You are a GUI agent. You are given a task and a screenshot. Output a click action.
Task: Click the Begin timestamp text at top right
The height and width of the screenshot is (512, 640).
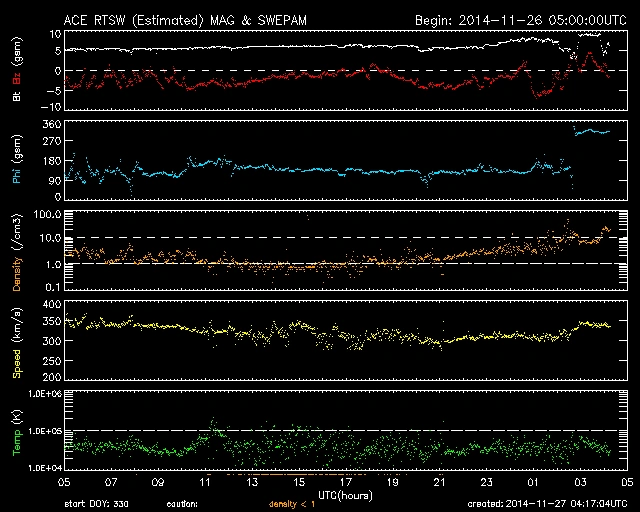tap(519, 20)
